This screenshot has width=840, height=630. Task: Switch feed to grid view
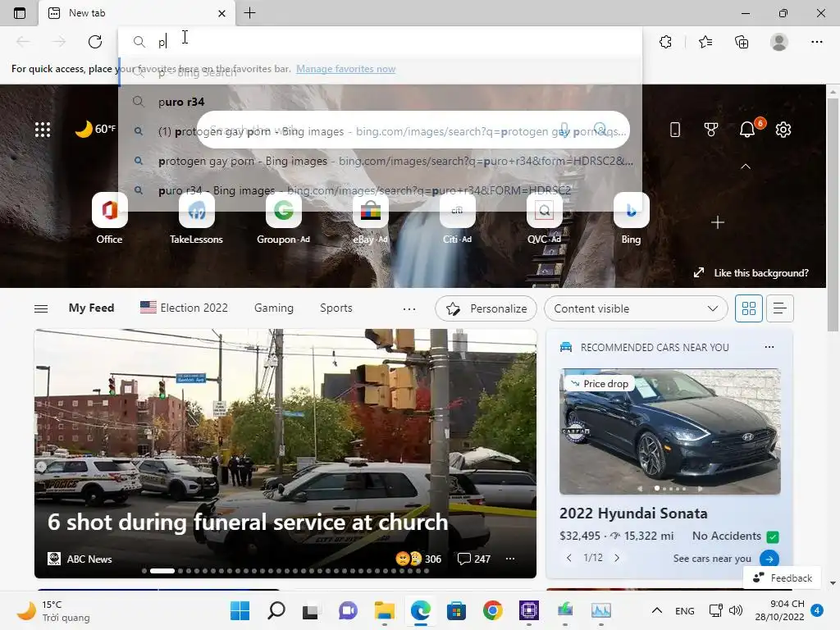pyautogui.click(x=748, y=308)
